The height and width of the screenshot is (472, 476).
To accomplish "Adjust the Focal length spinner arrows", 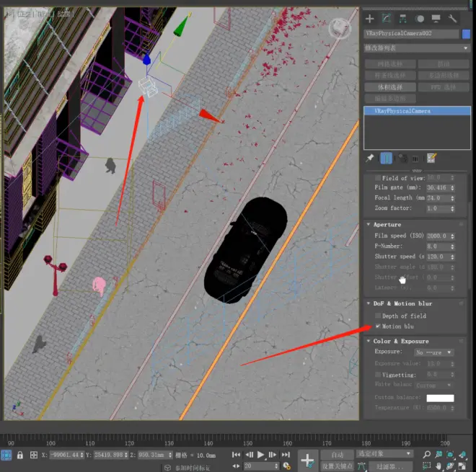I will coord(452,198).
